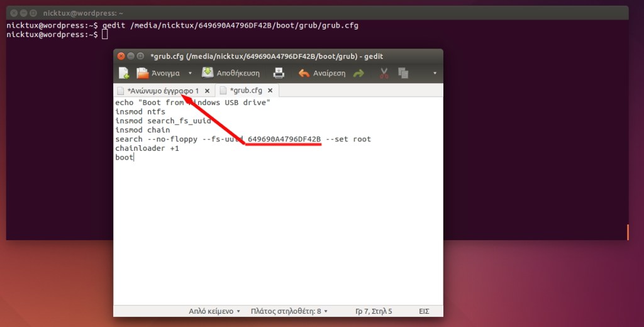Click the green Redo arrow icon
Screen dimensions: 644x327
(358, 73)
